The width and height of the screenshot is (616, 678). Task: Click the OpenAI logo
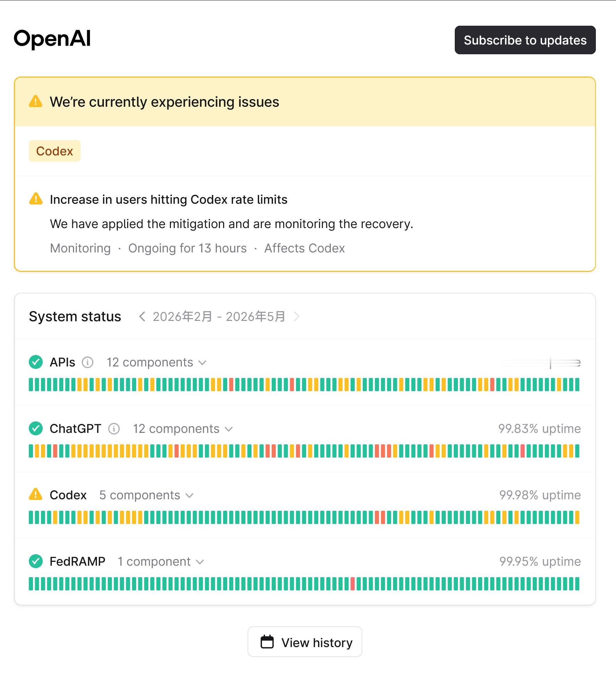[x=52, y=38]
